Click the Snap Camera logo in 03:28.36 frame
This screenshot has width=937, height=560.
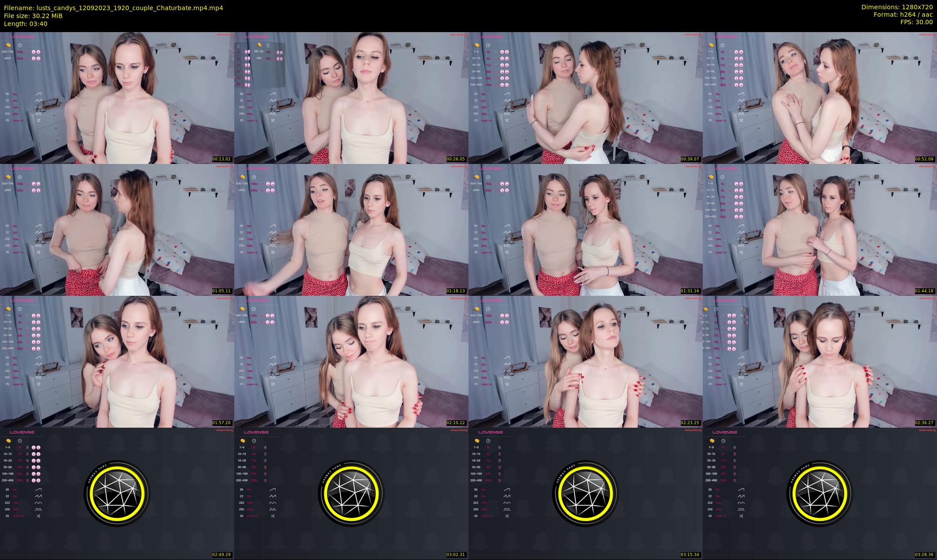click(x=819, y=493)
